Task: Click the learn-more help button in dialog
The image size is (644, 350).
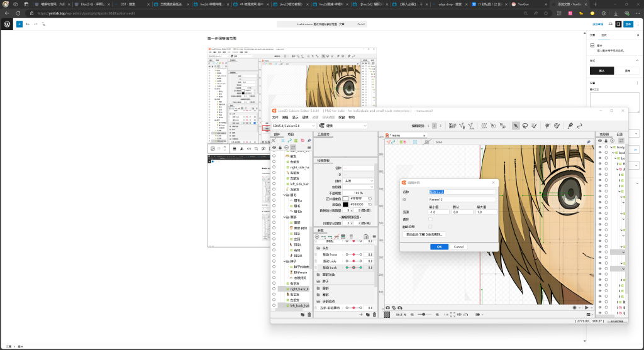Action: click(425, 235)
